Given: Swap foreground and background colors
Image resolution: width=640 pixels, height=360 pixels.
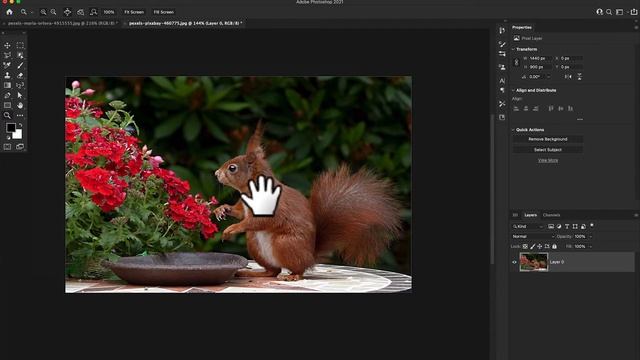Looking at the screenshot, I should pos(20,125).
